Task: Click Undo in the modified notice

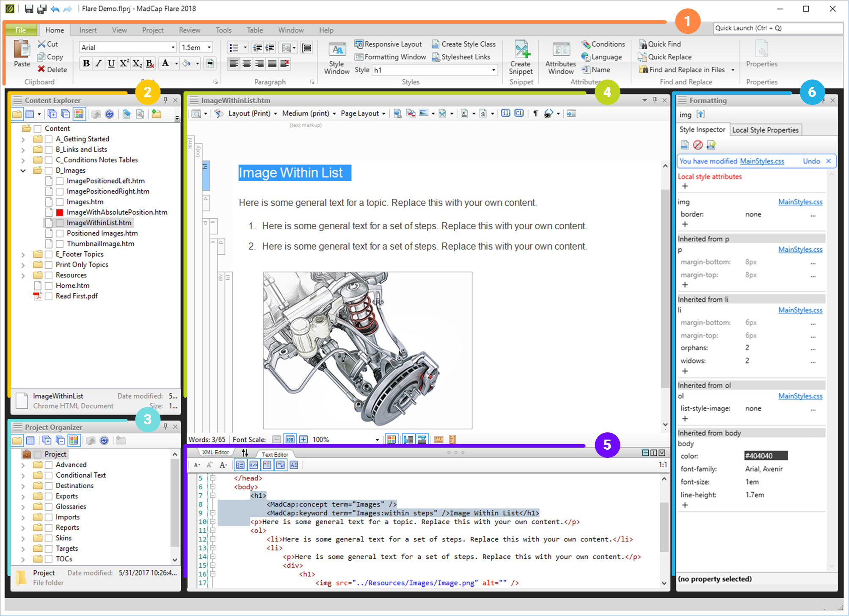Action: 811,161
